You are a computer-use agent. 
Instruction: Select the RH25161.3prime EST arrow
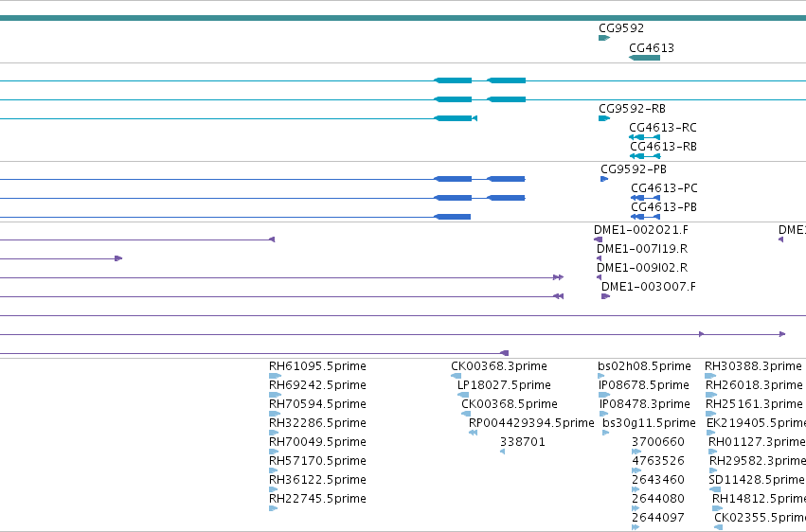[x=711, y=414]
